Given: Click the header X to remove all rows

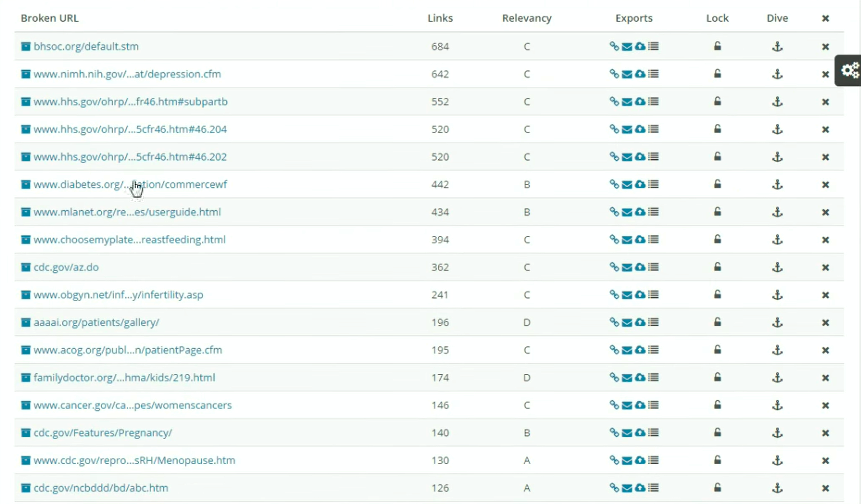Looking at the screenshot, I should (x=825, y=19).
